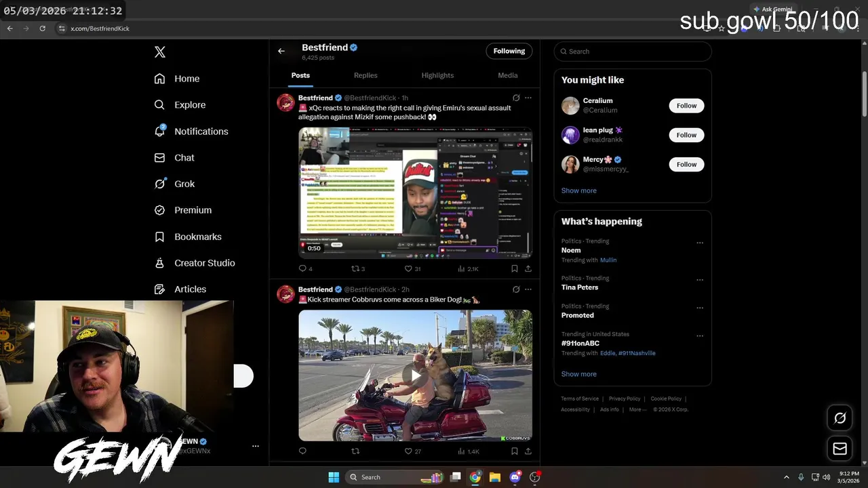Viewport: 868px width, 488px height.
Task: Show more in You might like
Action: (x=579, y=190)
